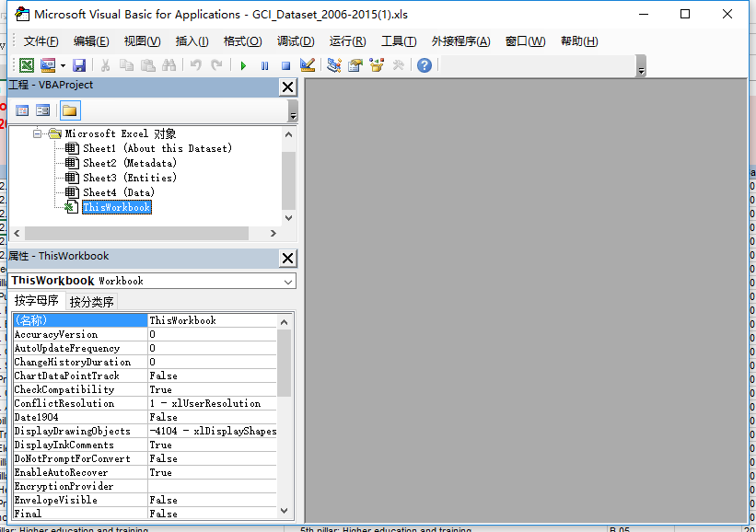Viewport: 756px width, 532px height.
Task: Select the (名称) property row
Action: [145, 320]
